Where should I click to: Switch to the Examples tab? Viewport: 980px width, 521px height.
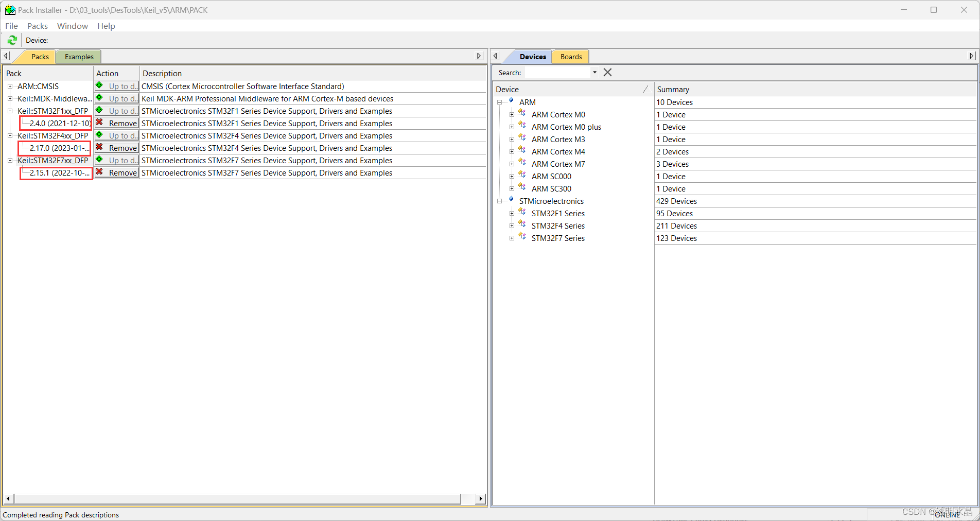(78, 57)
